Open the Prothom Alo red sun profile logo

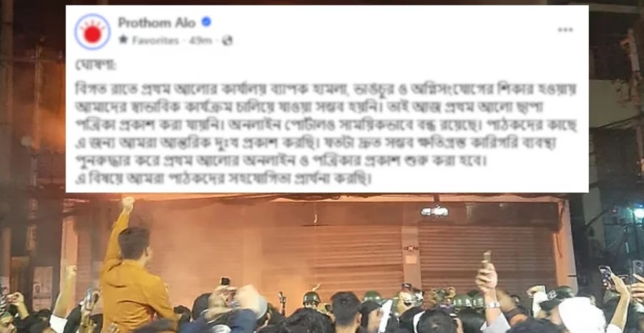pos(92,31)
